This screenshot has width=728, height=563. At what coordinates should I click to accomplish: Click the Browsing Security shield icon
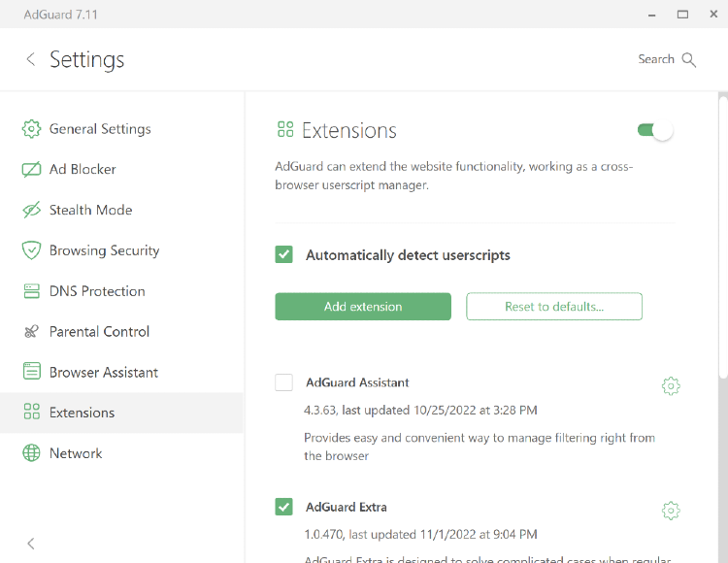click(31, 250)
